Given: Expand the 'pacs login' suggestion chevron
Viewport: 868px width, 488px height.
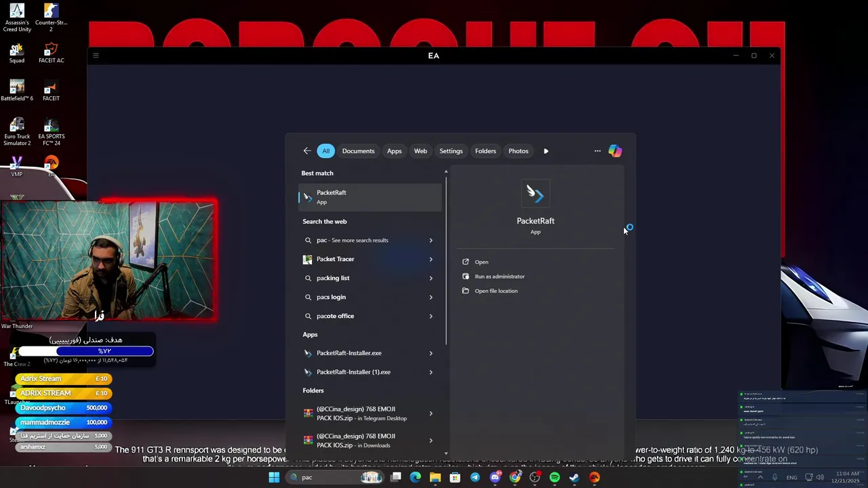Looking at the screenshot, I should pyautogui.click(x=431, y=297).
